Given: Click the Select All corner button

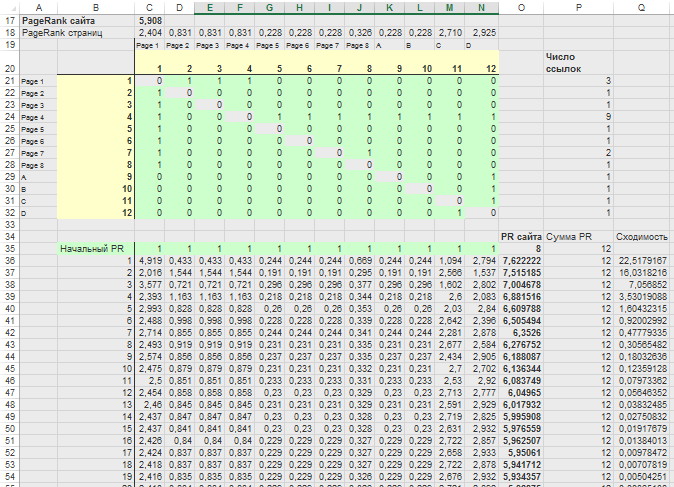Looking at the screenshot, I should click(8, 6).
